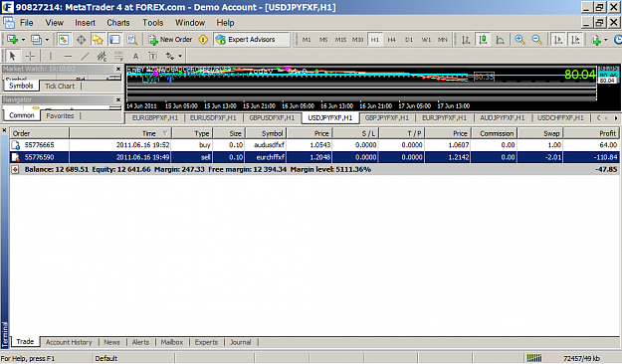Viewport: 622px width, 364px height.
Task: Sort orders by Time column header
Action: 120,133
